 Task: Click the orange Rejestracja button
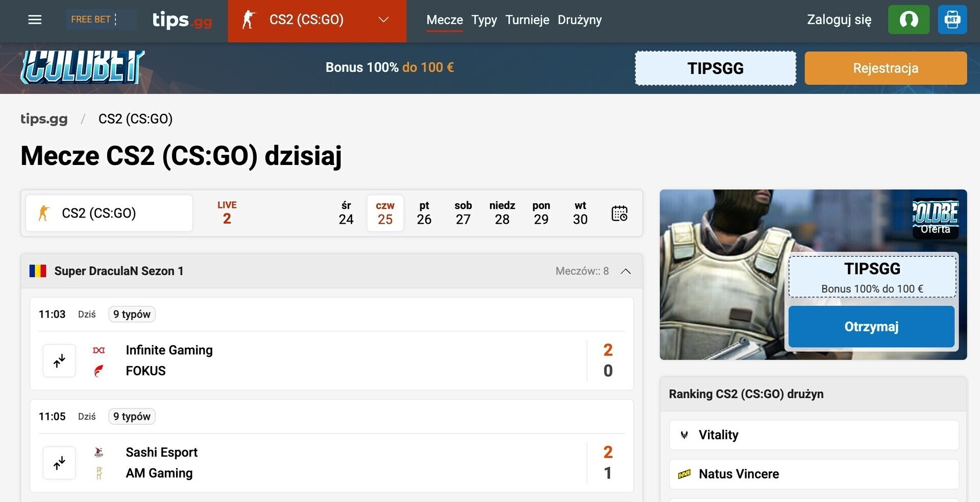pyautogui.click(x=886, y=68)
